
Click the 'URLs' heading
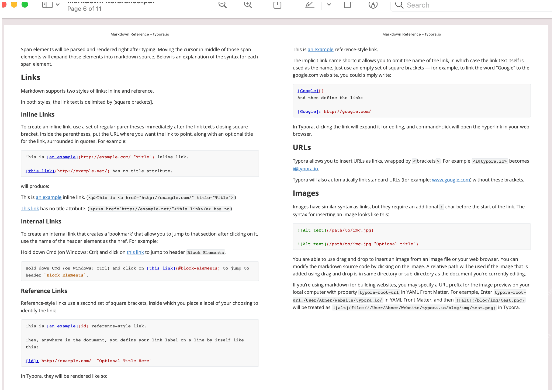point(302,148)
